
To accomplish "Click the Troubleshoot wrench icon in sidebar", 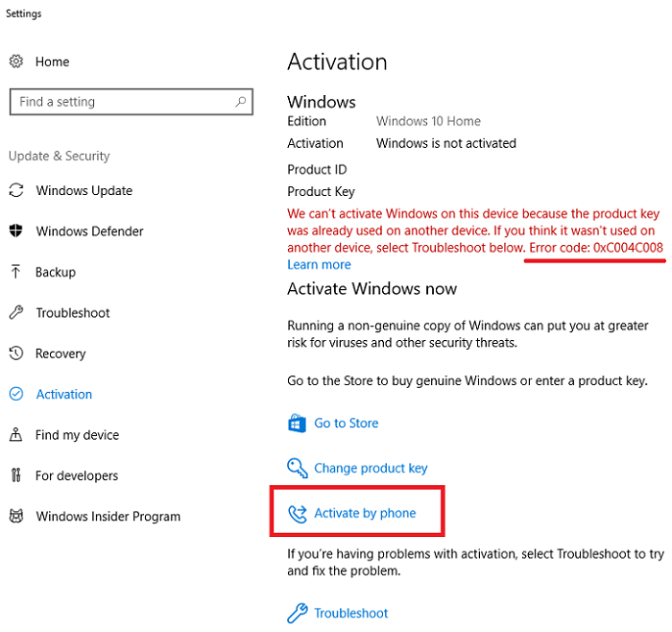I will tap(15, 313).
